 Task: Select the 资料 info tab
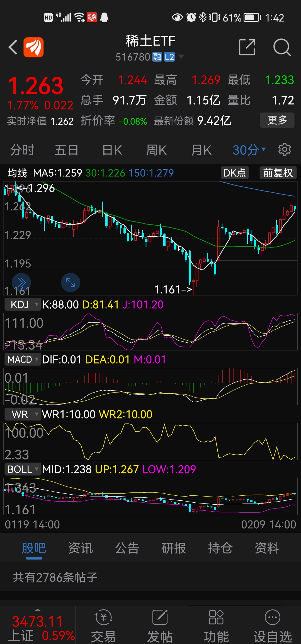click(x=267, y=548)
